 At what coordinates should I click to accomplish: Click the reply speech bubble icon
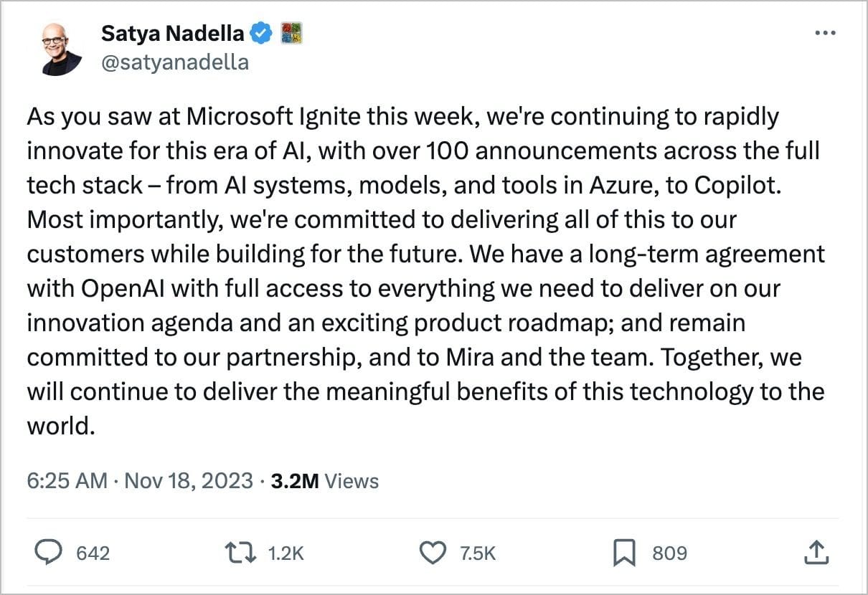(x=50, y=553)
